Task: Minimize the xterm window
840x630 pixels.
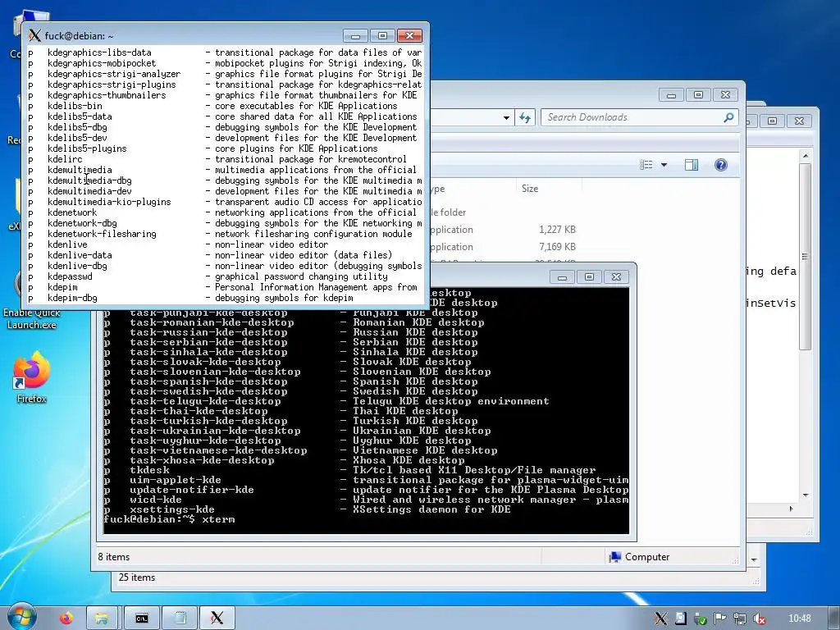Action: point(355,36)
